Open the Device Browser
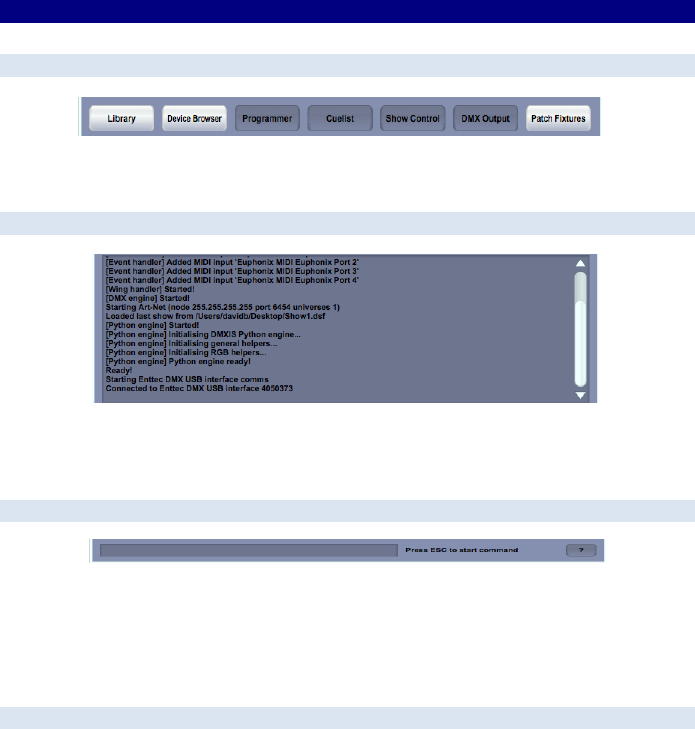The width and height of the screenshot is (695, 729). tap(194, 118)
